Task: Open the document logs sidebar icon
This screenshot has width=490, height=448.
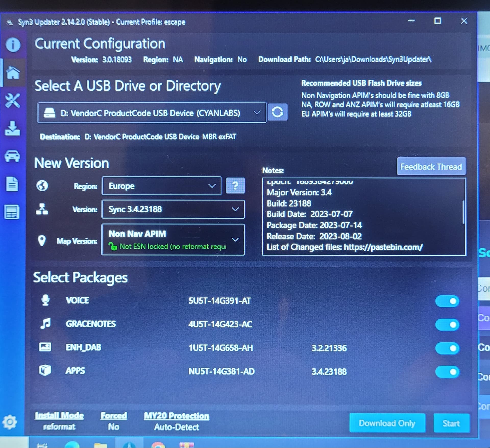Action: click(x=12, y=184)
